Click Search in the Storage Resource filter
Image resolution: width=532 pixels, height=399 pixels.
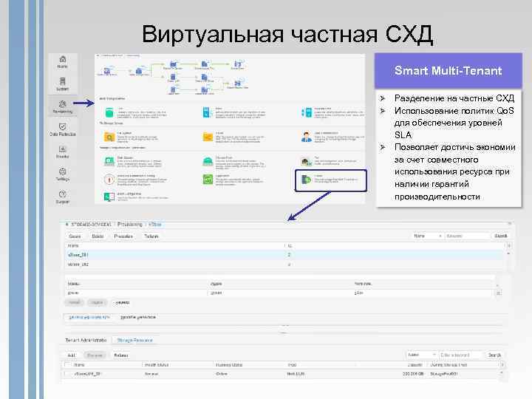[494, 355]
